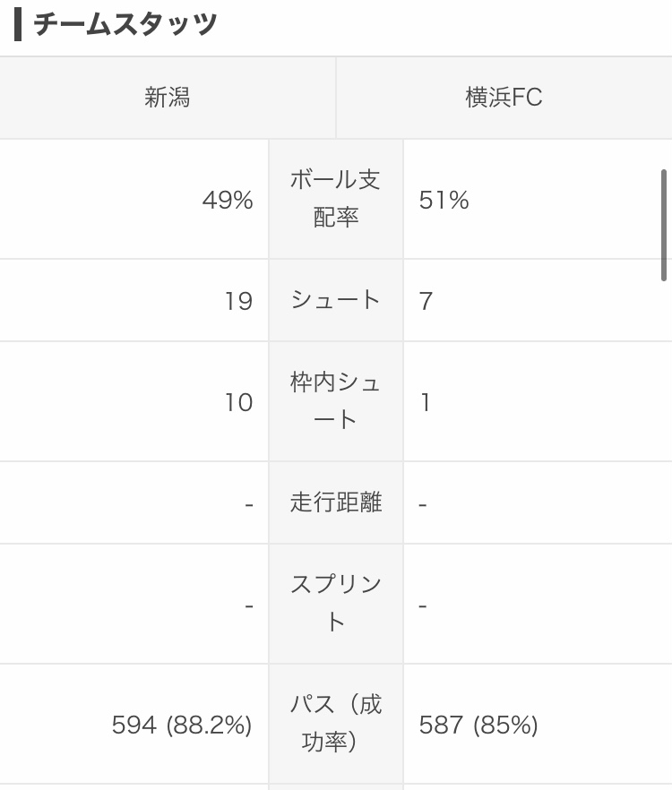This screenshot has width=672, height=790.
Task: Click the ボール支配率 stat label
Action: click(336, 199)
